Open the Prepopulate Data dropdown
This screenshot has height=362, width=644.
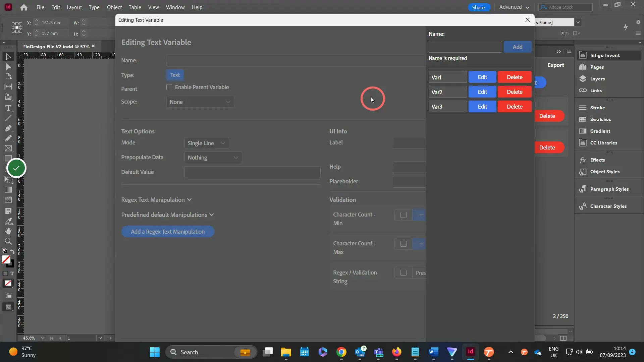pyautogui.click(x=213, y=158)
